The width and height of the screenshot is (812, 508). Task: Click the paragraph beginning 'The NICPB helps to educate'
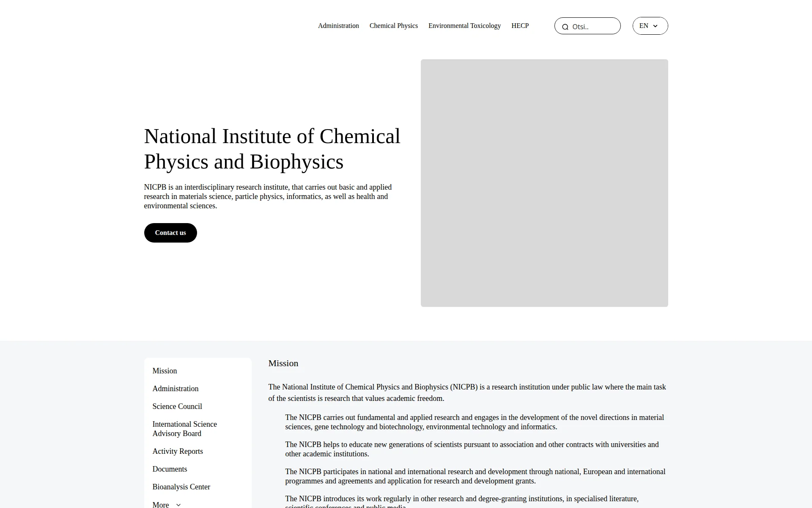pyautogui.click(x=472, y=449)
